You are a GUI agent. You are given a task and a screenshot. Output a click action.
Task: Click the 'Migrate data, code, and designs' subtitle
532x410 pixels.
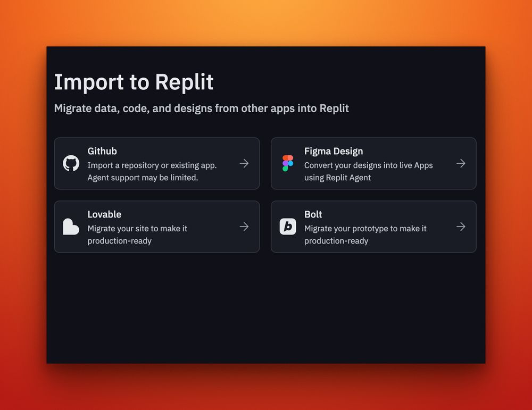pyautogui.click(x=202, y=108)
